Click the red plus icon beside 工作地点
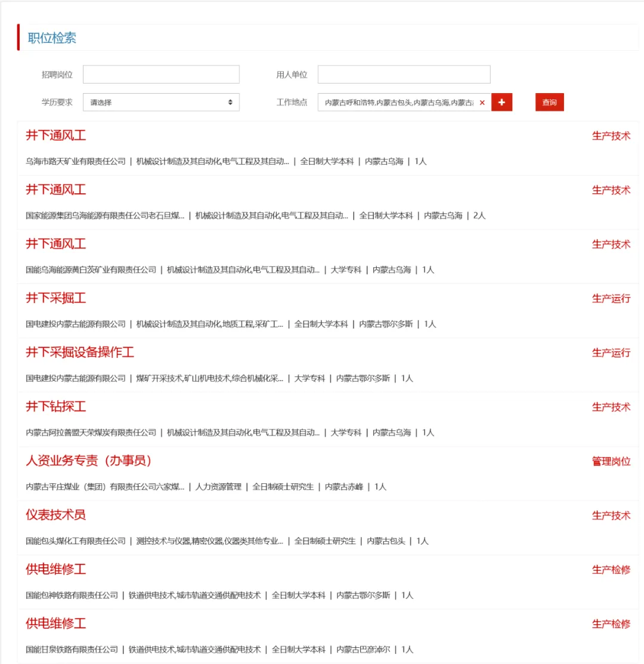 point(501,102)
